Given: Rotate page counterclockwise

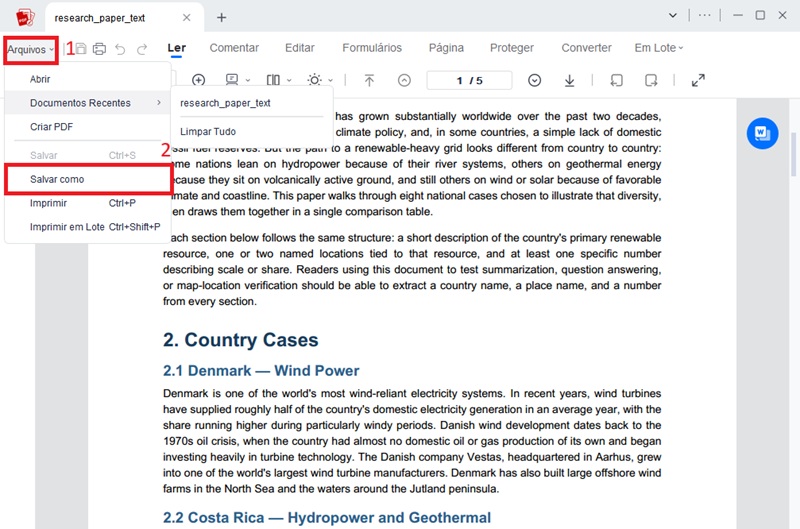Looking at the screenshot, I should [x=616, y=80].
